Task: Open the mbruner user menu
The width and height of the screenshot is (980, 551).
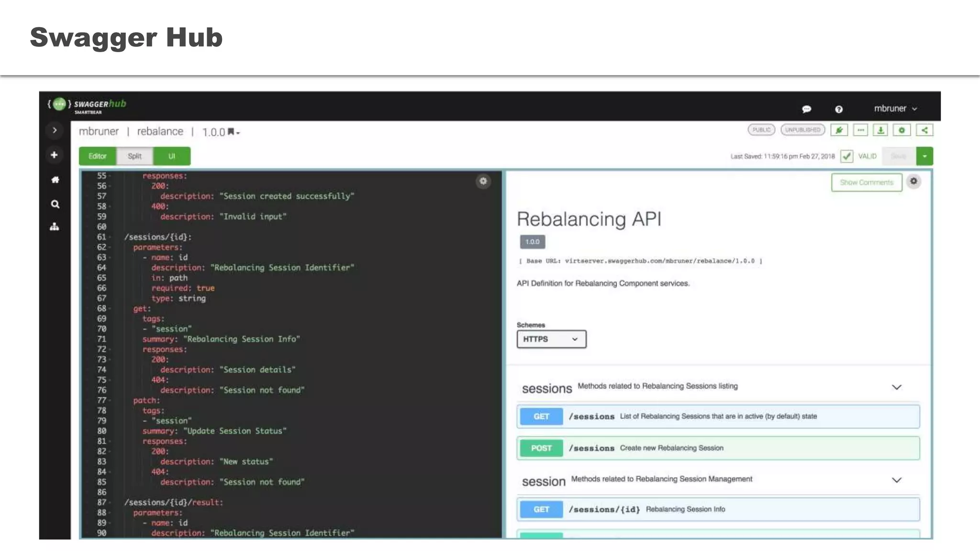Action: pyautogui.click(x=895, y=109)
